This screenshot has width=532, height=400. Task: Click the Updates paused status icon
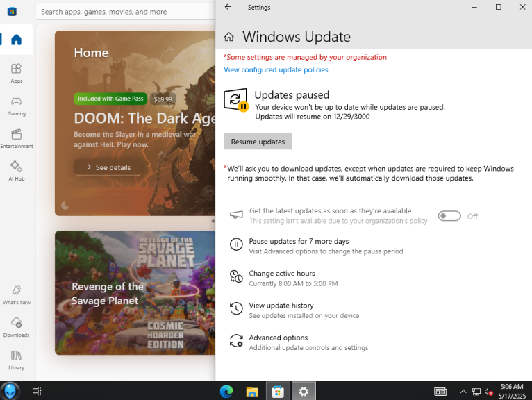point(236,100)
